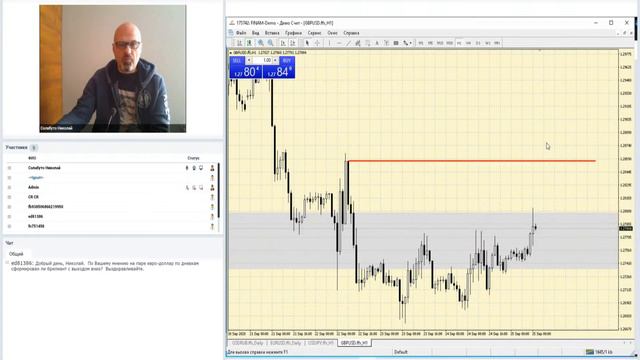640x360 pixels.
Task: Switch to USDJPY H1 chart tab
Action: coord(321,343)
